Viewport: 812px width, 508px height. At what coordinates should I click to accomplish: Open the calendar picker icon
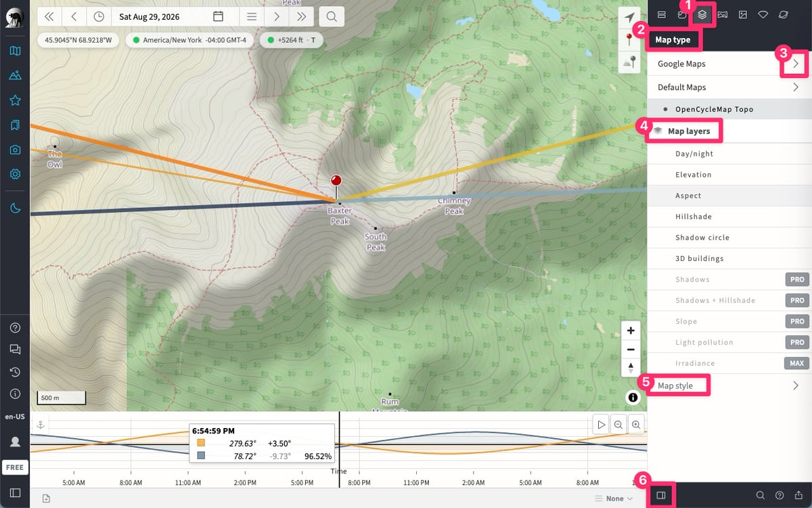[218, 16]
